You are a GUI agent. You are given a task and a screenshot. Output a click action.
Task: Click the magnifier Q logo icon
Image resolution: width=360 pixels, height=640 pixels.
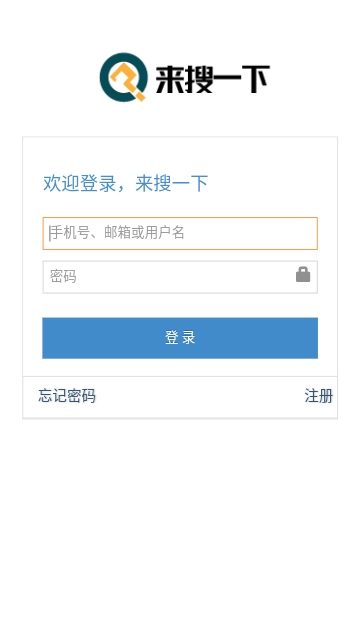tap(123, 77)
